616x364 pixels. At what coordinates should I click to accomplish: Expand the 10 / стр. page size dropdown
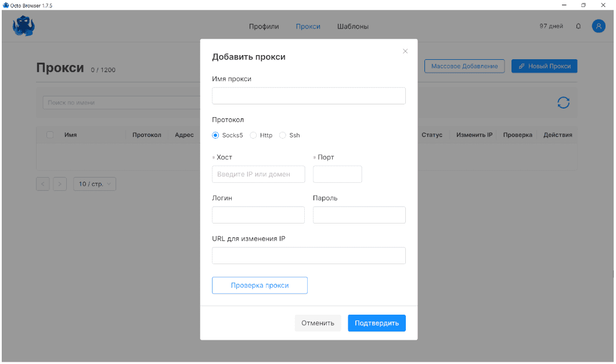click(x=95, y=184)
